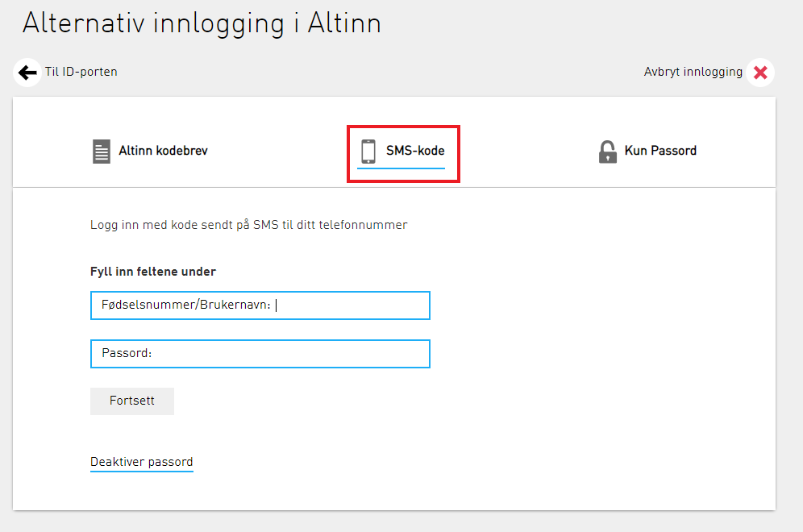Focus the Fødselsnummer/Brukernavn input field
This screenshot has width=803, height=532.
[x=260, y=305]
